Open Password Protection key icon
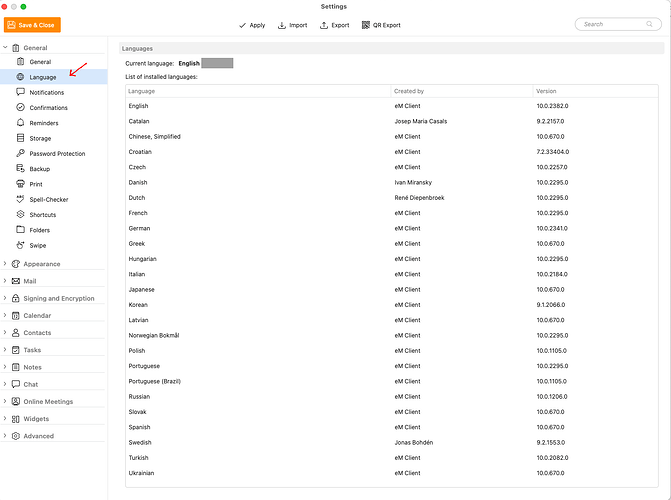 (20, 153)
